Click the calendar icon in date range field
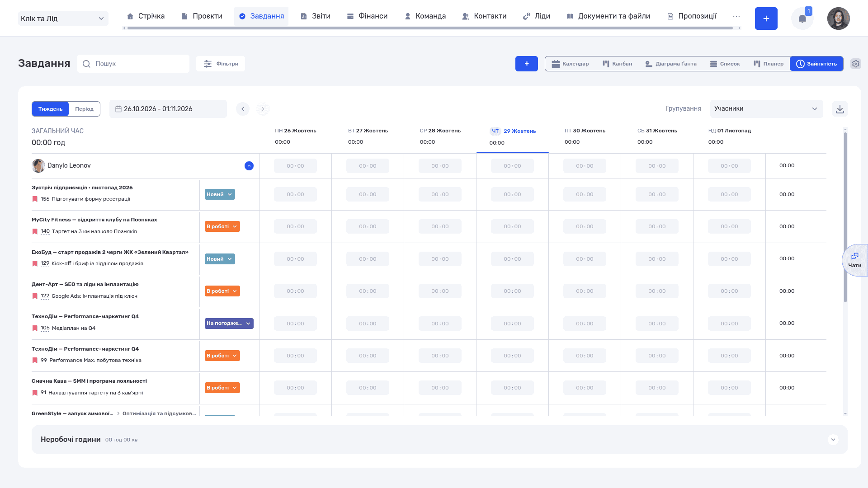Image resolution: width=868 pixels, height=488 pixels. pos(118,109)
